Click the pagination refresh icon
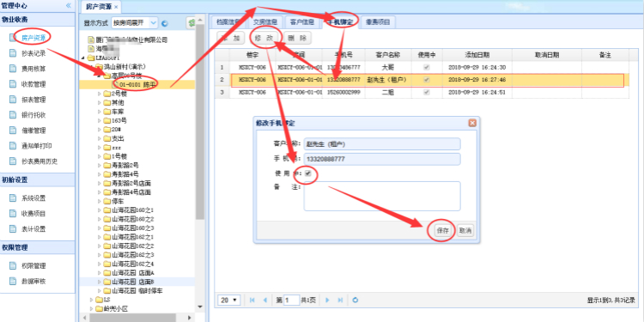 coord(355,301)
